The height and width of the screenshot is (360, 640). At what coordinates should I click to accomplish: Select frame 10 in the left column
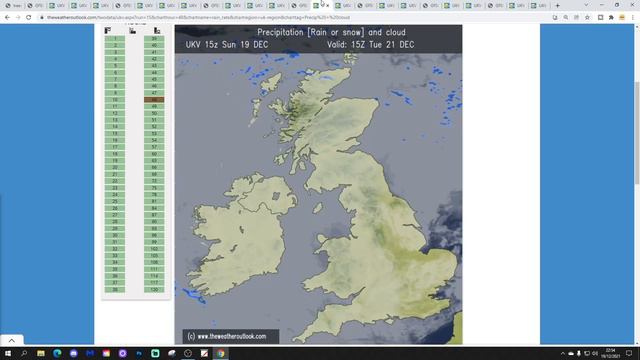pyautogui.click(x=115, y=100)
